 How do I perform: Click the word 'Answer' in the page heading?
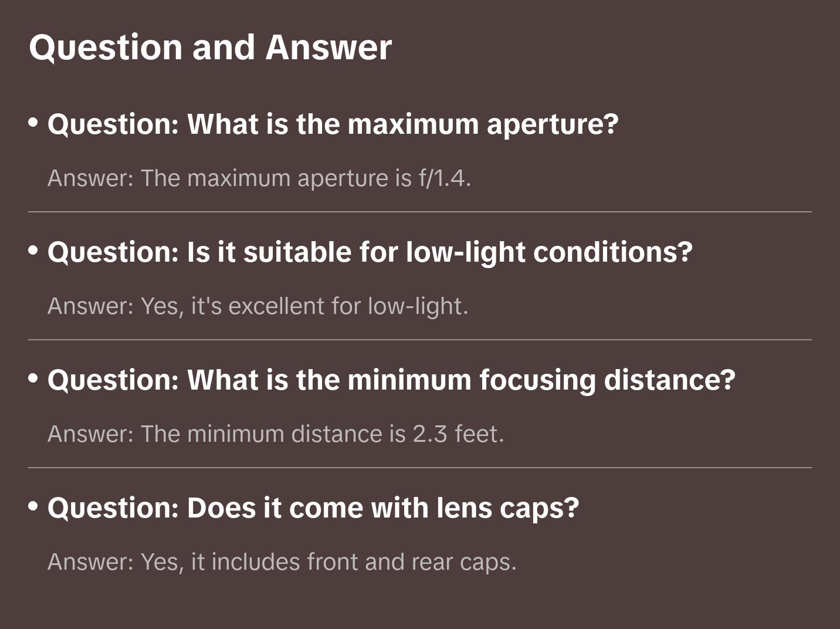click(328, 48)
